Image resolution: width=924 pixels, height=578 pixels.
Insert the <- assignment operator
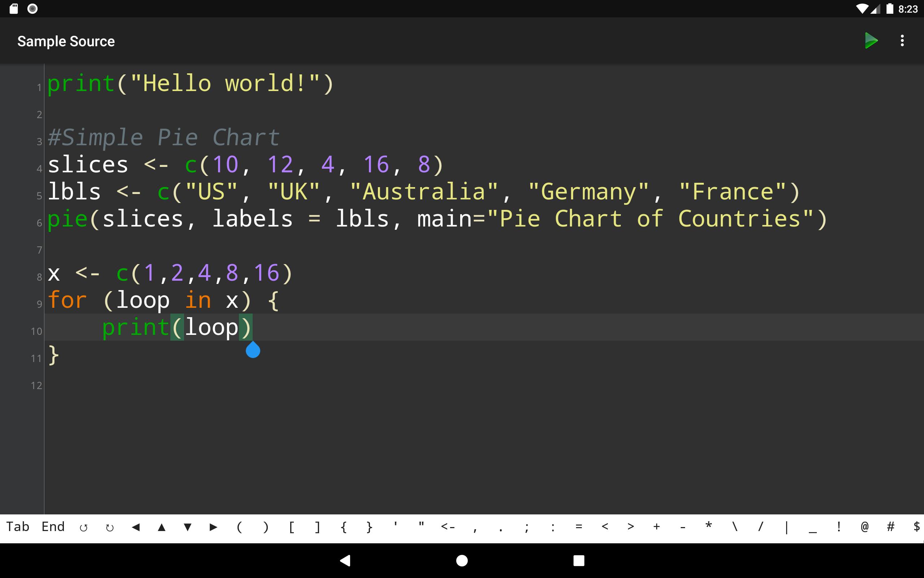pyautogui.click(x=448, y=527)
